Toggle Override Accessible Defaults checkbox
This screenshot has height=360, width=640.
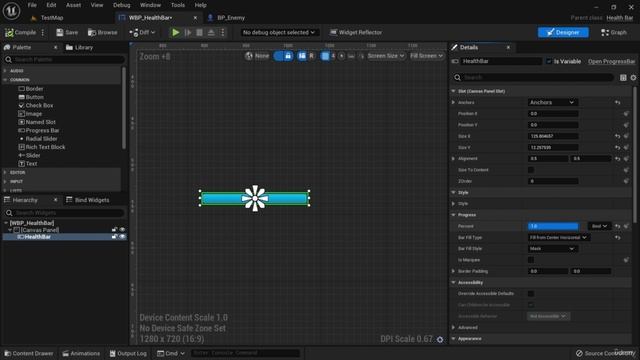[531, 293]
